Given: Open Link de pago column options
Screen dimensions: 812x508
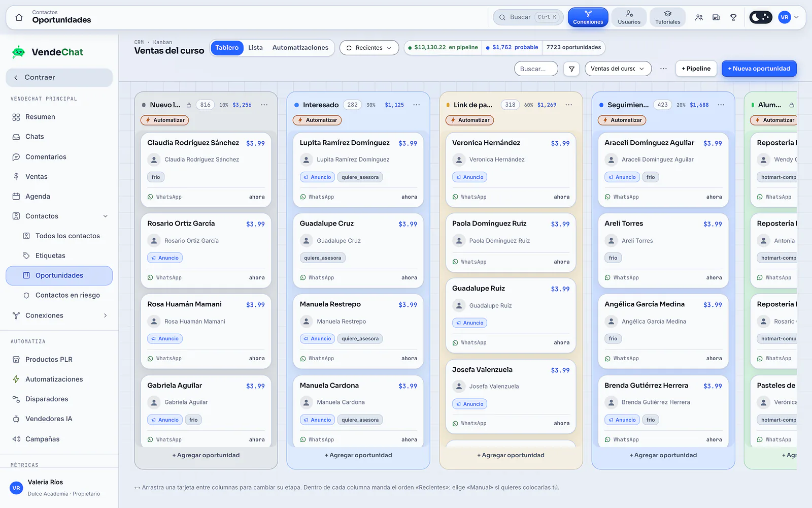Looking at the screenshot, I should click(568, 105).
